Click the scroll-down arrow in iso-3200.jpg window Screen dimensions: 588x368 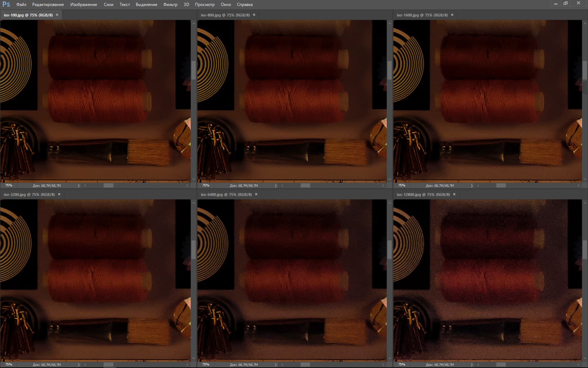click(x=194, y=358)
